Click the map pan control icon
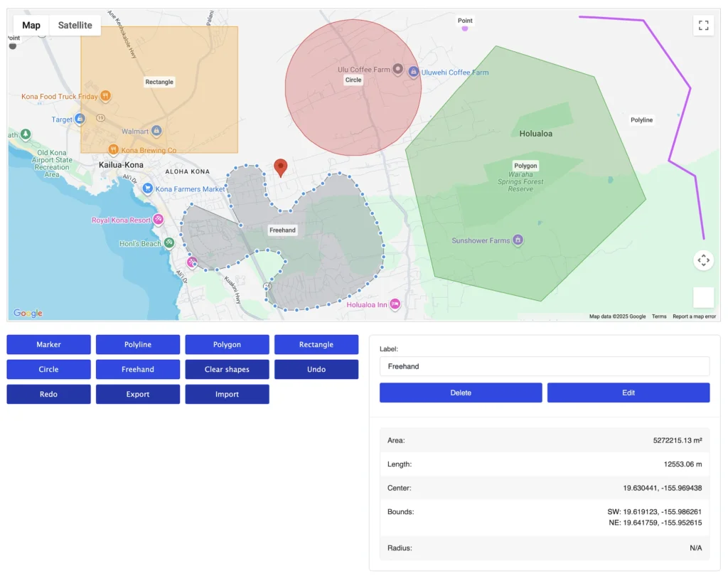Image resolution: width=728 pixels, height=581 pixels. coord(703,260)
